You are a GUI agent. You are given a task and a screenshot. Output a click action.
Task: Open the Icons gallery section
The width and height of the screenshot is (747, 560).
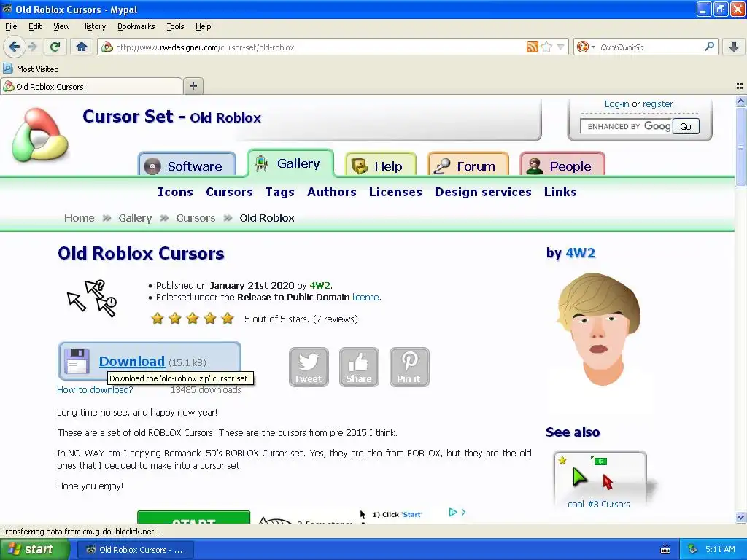(x=175, y=192)
